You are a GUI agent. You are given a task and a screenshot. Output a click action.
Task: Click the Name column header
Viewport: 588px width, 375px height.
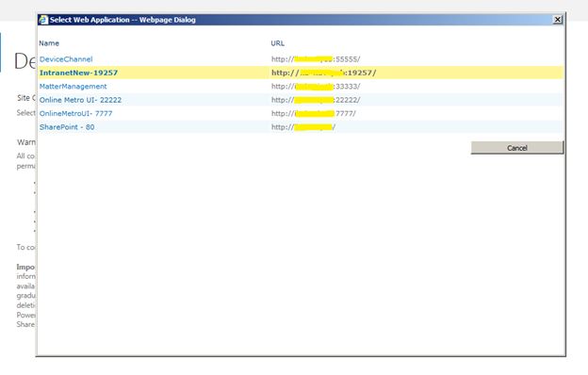pyautogui.click(x=49, y=43)
